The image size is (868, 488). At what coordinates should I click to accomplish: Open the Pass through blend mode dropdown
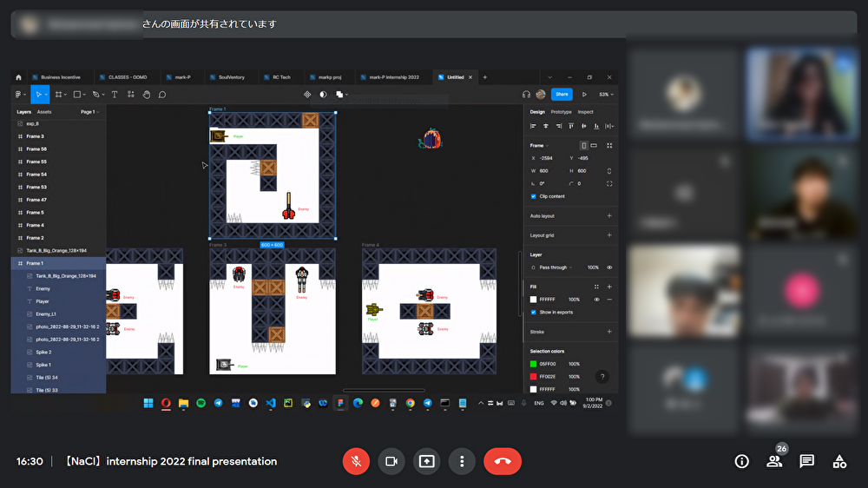[552, 267]
